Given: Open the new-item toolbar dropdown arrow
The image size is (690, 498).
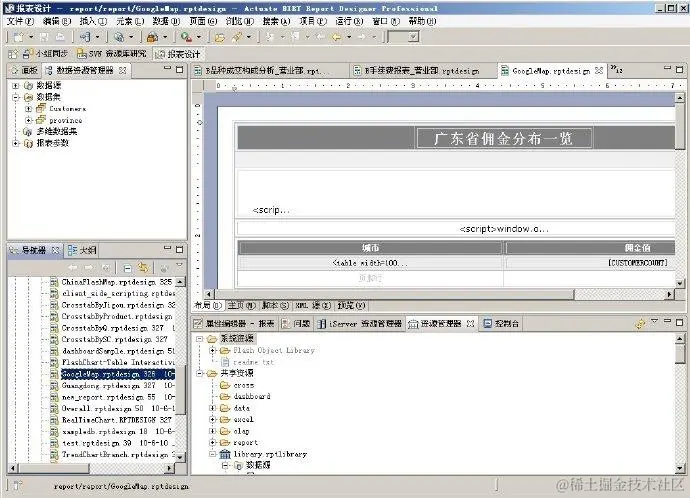Looking at the screenshot, I should pos(31,37).
